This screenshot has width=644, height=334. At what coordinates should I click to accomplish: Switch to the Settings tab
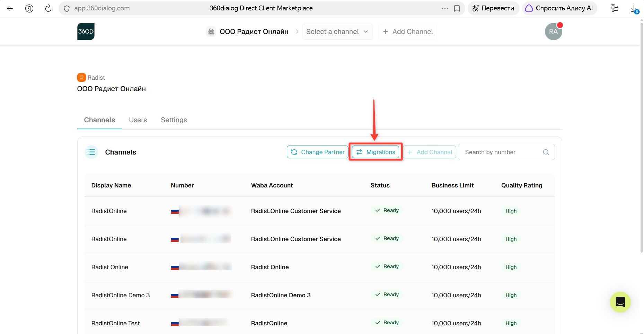click(x=174, y=120)
